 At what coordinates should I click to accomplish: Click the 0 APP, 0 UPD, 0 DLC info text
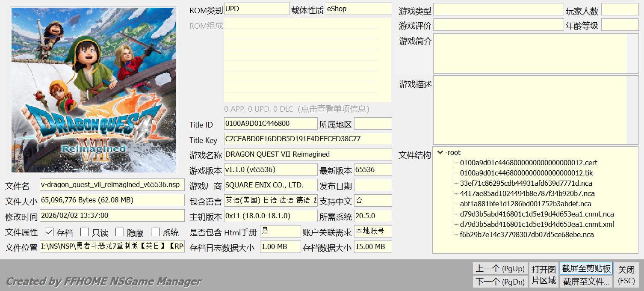point(296,109)
